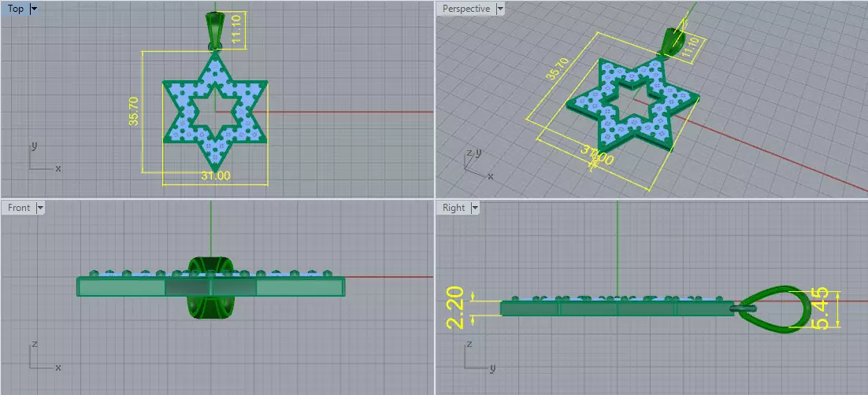
Task: Select the 11.10 dimension in Perspective view
Action: (x=690, y=50)
